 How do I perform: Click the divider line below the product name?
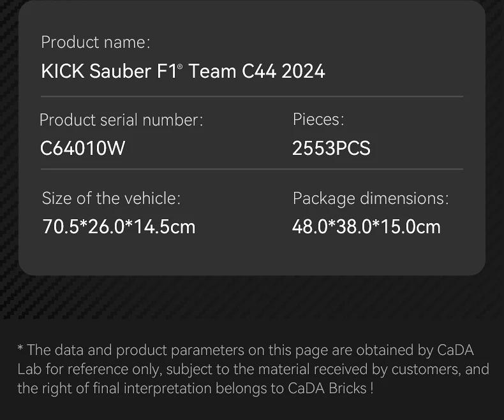click(x=252, y=97)
